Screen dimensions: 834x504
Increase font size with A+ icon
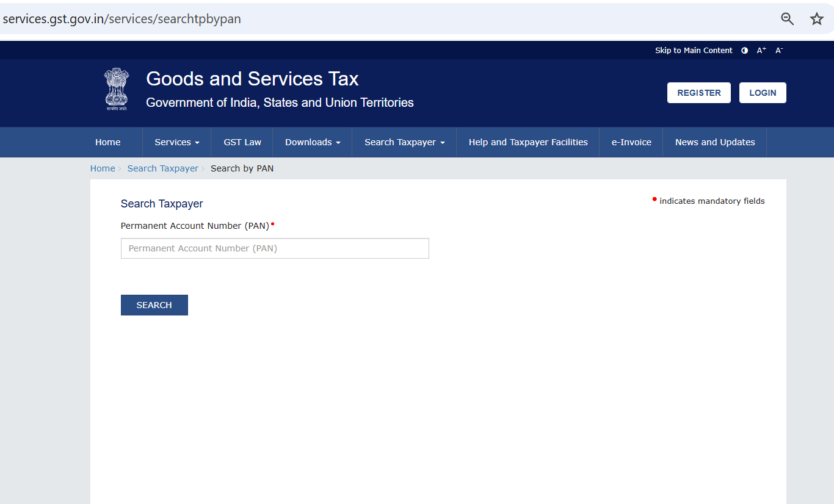tap(761, 51)
